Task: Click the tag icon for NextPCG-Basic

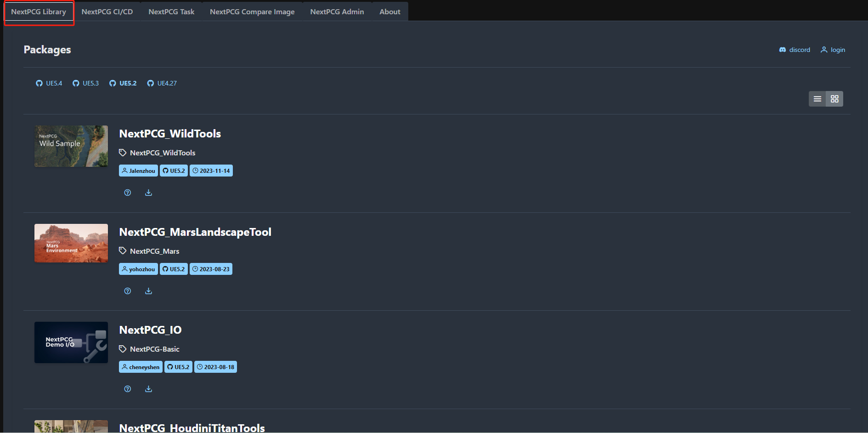Action: pos(123,349)
